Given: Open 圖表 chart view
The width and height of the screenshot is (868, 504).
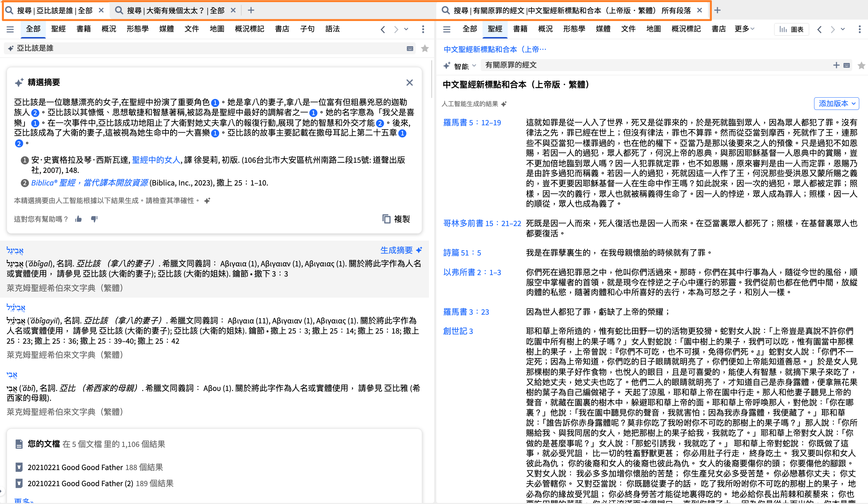Looking at the screenshot, I should point(791,29).
